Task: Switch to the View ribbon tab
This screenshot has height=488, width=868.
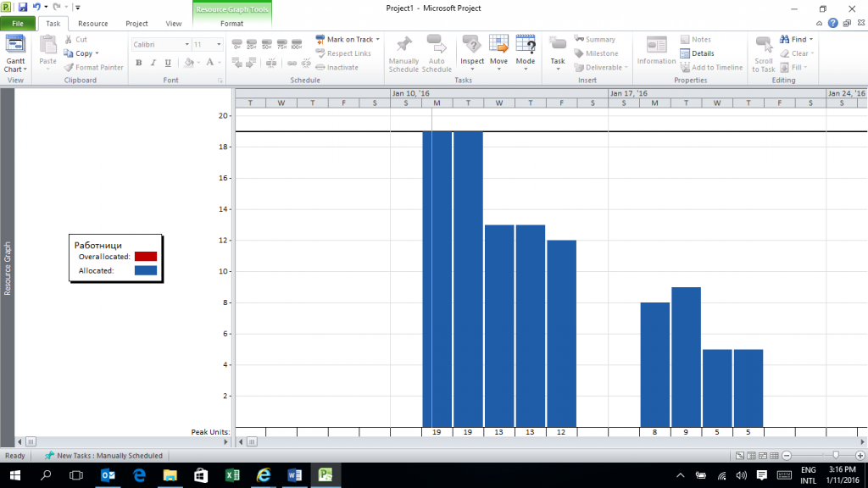Action: [x=173, y=23]
